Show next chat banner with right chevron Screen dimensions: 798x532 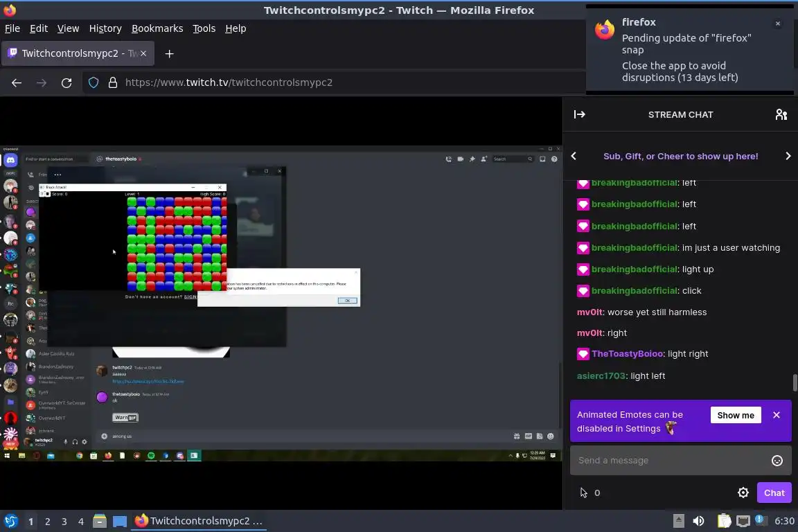pyautogui.click(x=788, y=157)
